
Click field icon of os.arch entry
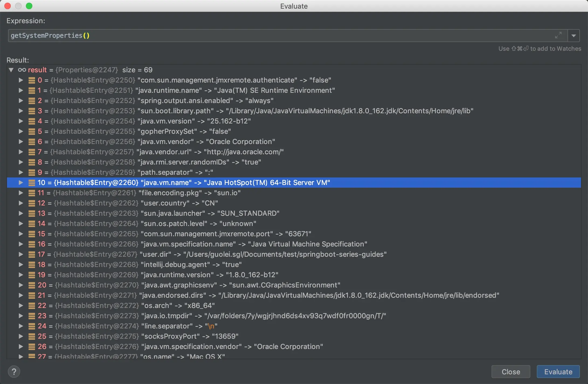(32, 306)
